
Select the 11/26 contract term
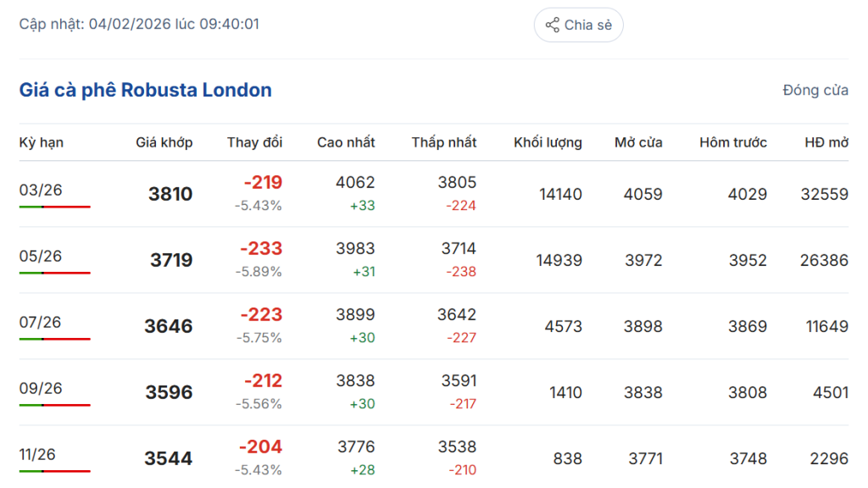(37, 453)
